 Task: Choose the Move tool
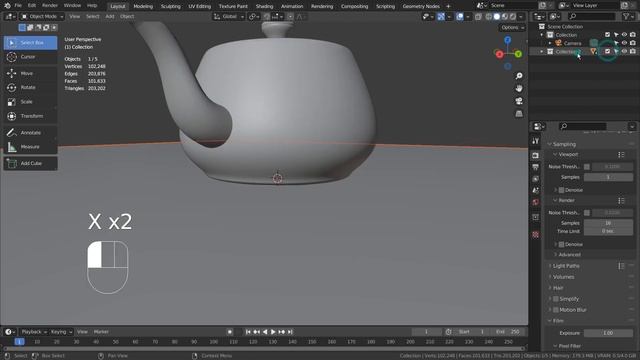(x=31, y=73)
